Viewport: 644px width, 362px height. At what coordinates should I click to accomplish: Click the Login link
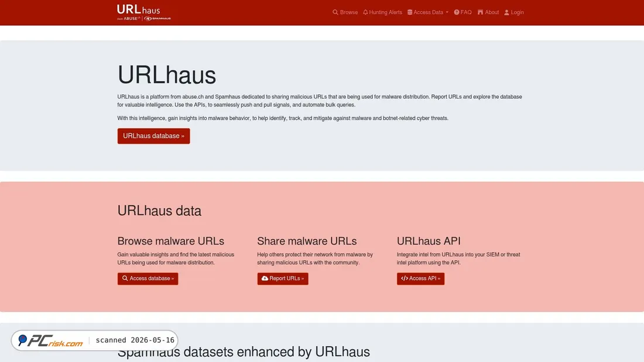pyautogui.click(x=514, y=12)
